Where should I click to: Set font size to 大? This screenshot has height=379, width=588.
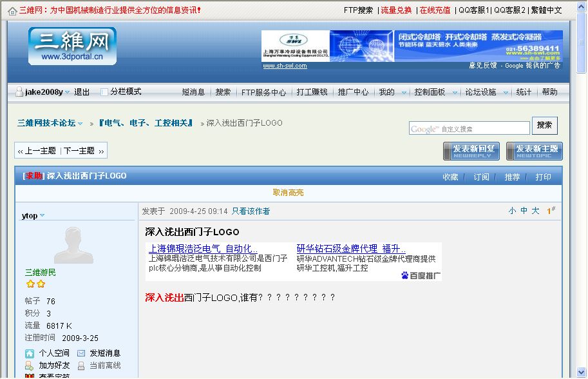coord(535,211)
